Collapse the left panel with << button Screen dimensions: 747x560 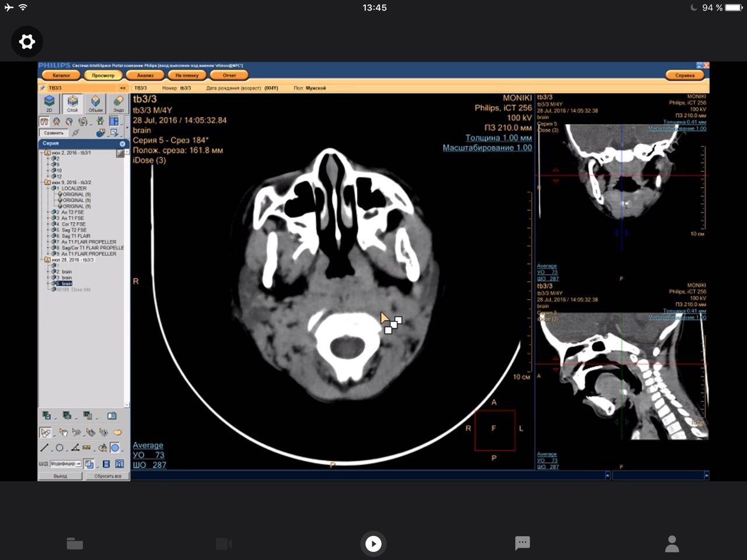(123, 88)
